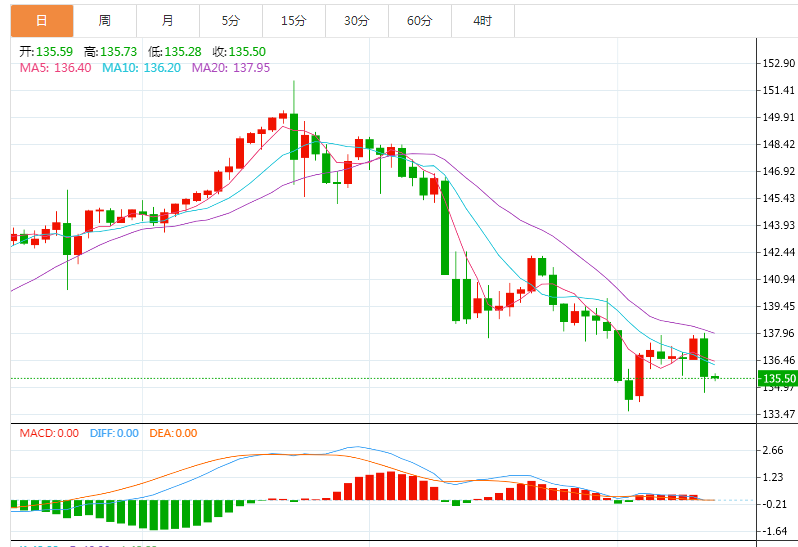Click the 137.96 price axis label

tap(779, 333)
